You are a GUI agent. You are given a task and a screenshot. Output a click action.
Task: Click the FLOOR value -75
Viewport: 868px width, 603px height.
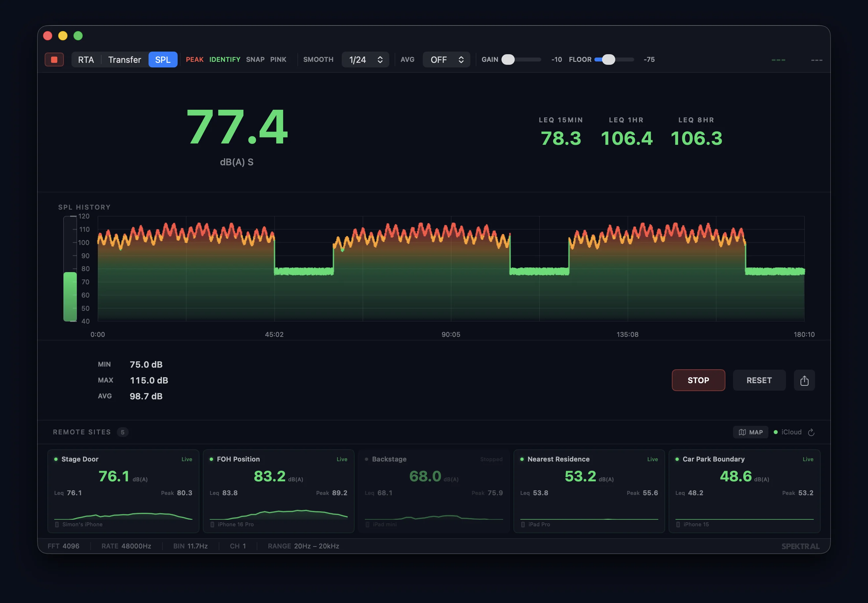649,60
